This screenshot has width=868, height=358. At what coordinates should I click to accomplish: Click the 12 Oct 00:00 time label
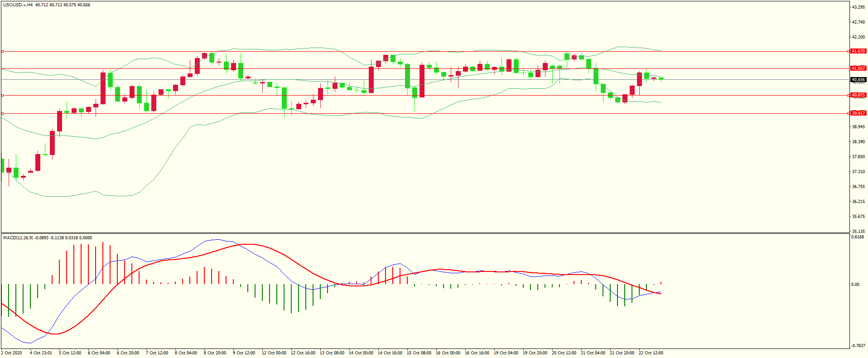coord(274,353)
